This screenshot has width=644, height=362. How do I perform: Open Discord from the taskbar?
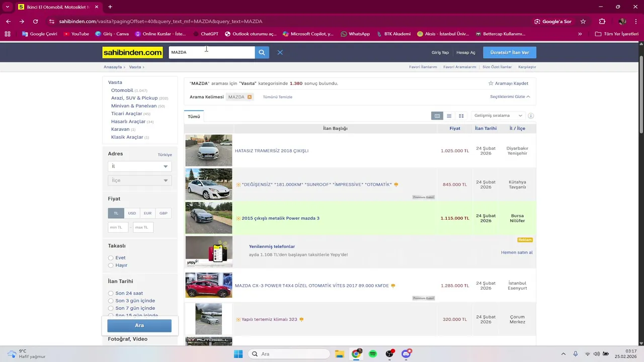tap(406, 354)
